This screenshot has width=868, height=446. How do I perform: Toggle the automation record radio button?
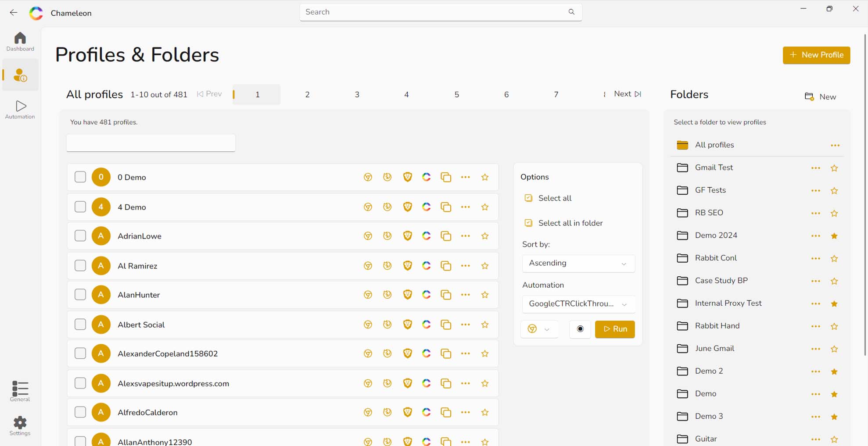click(x=580, y=329)
